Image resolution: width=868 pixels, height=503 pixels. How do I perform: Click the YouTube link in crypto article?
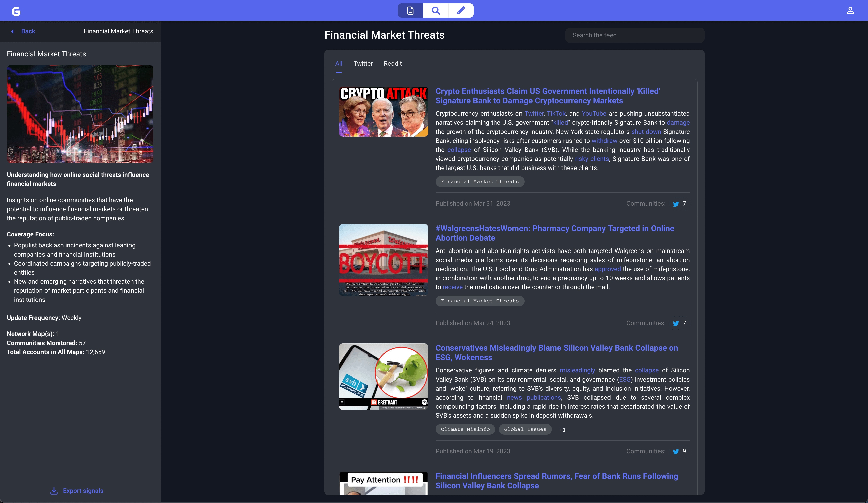tap(594, 114)
